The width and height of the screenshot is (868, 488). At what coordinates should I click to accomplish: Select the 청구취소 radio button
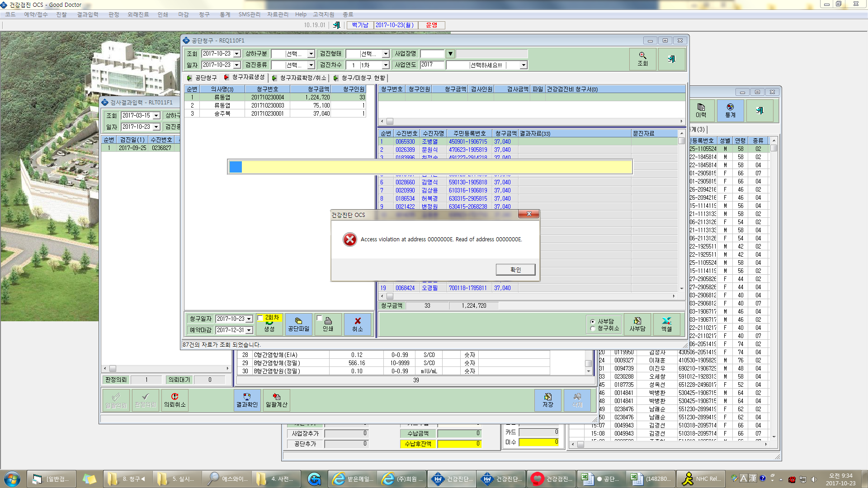(x=593, y=328)
